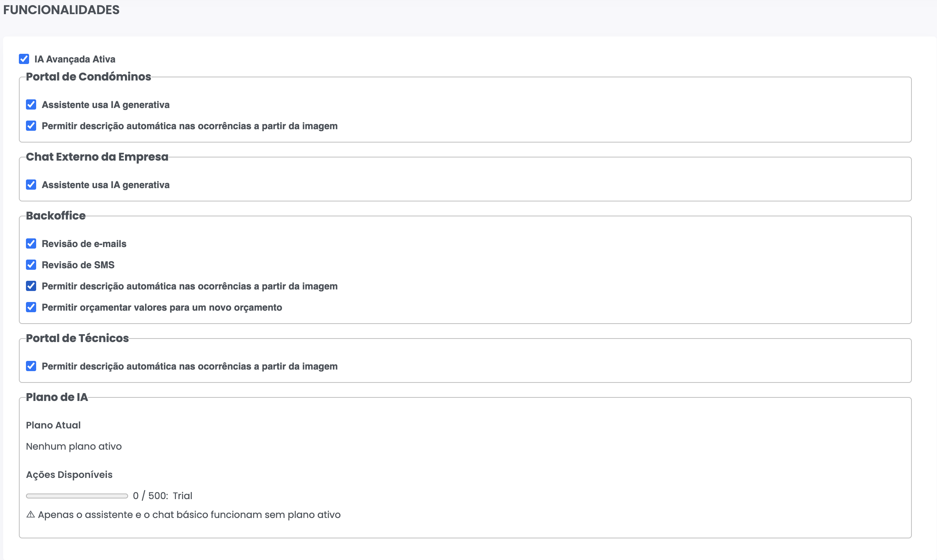
Task: Toggle descrição automática nas ocorrências in Portal de Condóminos
Action: (31, 126)
